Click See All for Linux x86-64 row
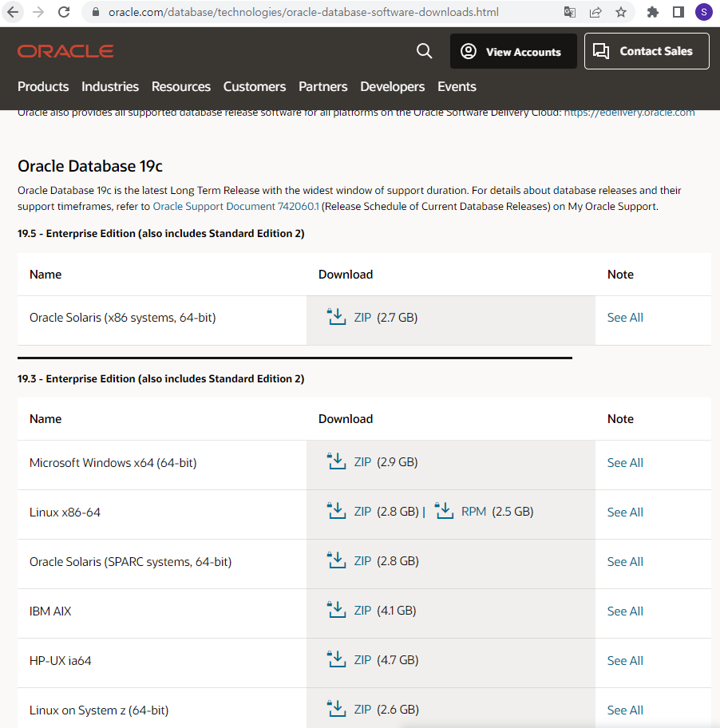 [625, 512]
